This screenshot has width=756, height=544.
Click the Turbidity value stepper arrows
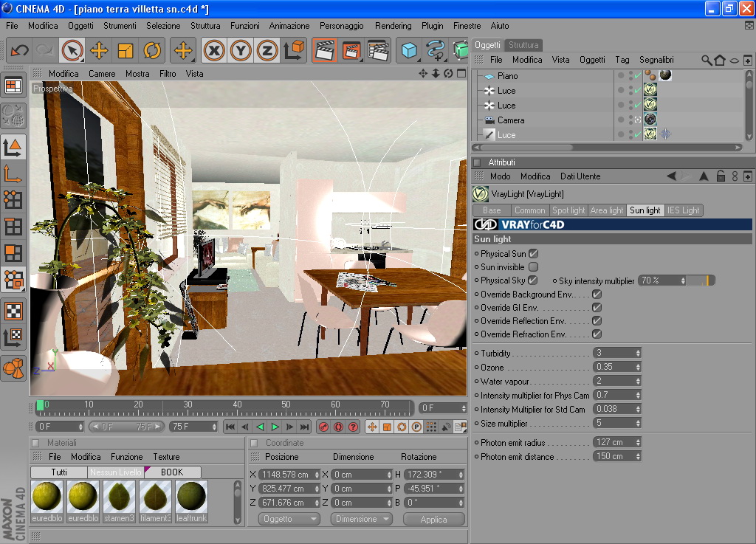click(638, 353)
